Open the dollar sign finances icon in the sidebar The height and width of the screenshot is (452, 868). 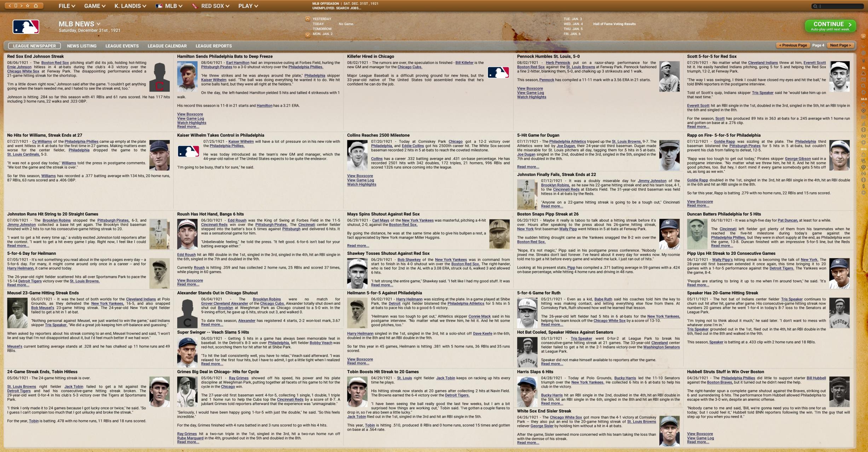(863, 186)
